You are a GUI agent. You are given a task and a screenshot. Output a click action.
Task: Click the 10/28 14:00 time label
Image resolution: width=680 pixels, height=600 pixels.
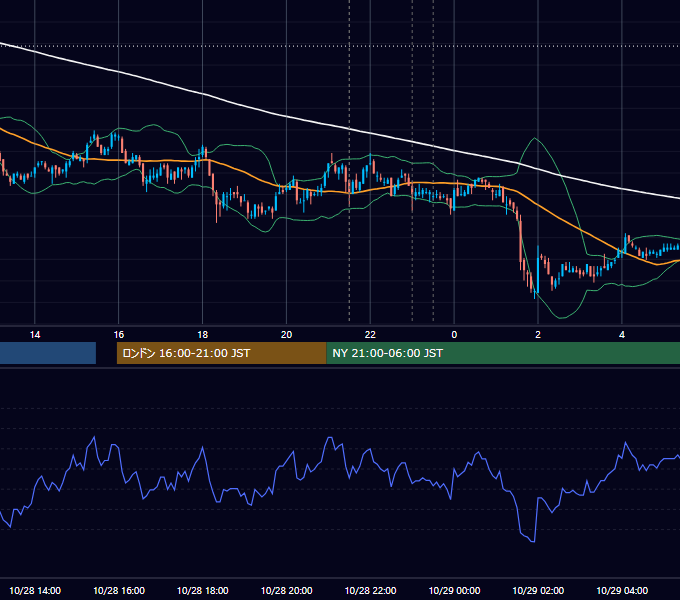pyautogui.click(x=35, y=590)
